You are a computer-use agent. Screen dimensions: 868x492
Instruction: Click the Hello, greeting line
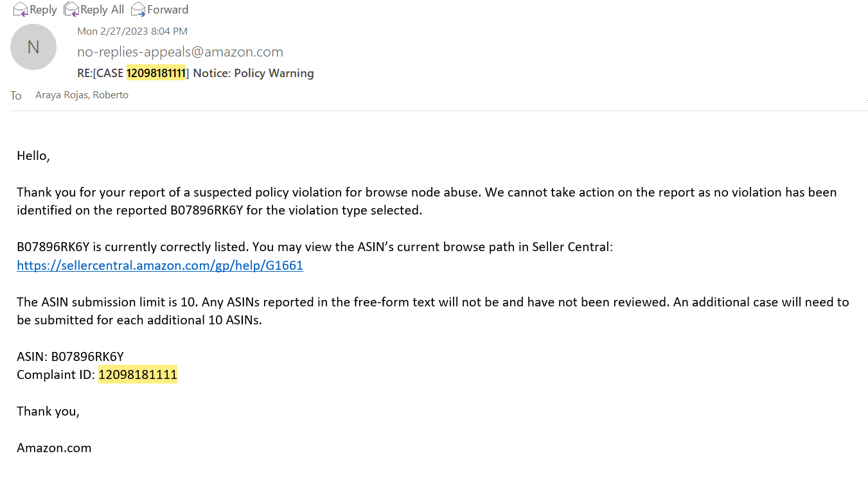(x=33, y=156)
